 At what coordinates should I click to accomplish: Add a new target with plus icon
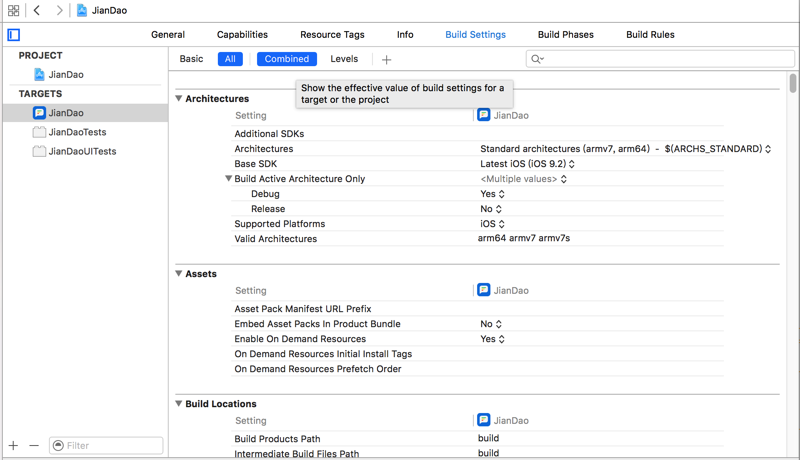point(13,445)
